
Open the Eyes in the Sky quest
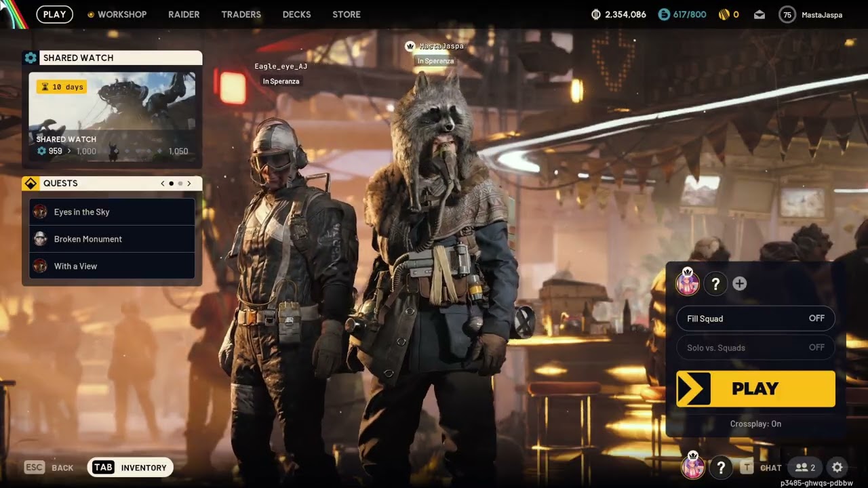click(x=112, y=211)
